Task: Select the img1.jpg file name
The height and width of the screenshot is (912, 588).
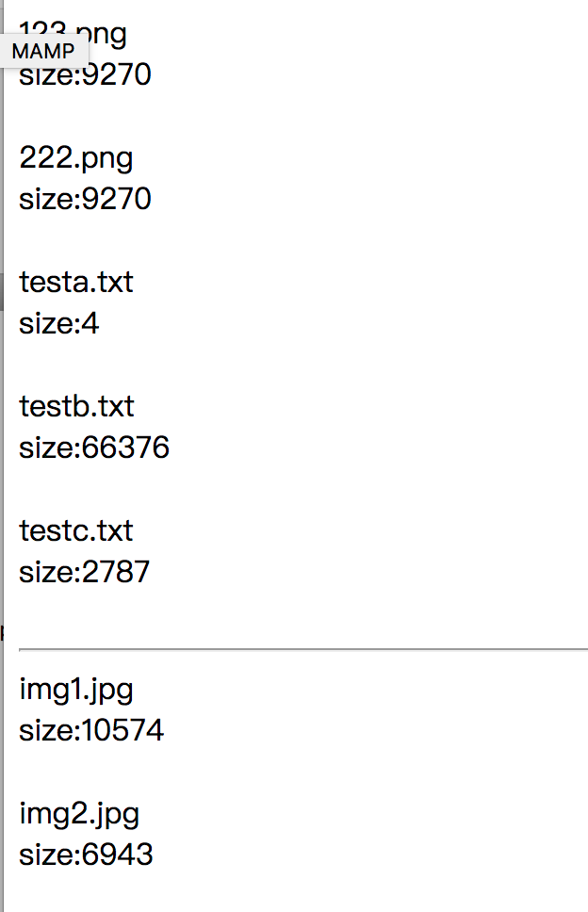Action: point(76,691)
